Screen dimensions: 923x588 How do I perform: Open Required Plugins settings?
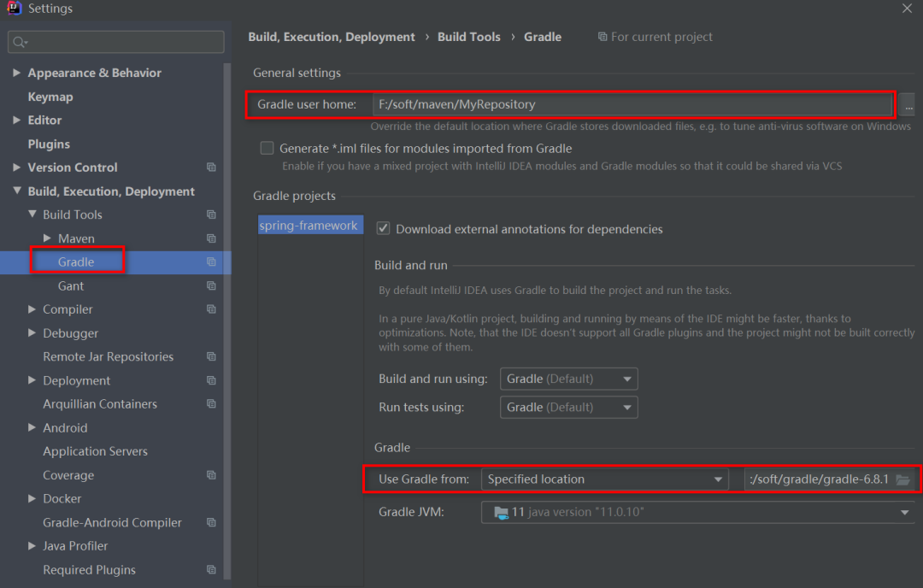[x=90, y=570]
